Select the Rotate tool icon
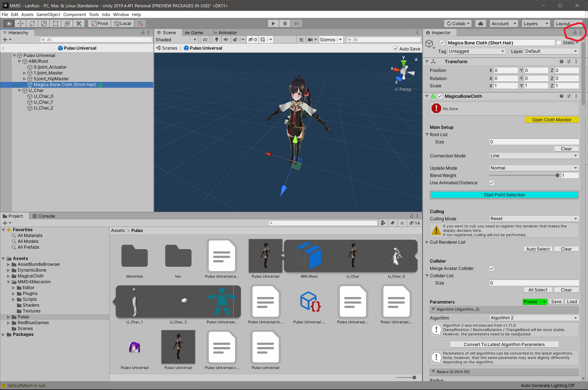 [32, 24]
